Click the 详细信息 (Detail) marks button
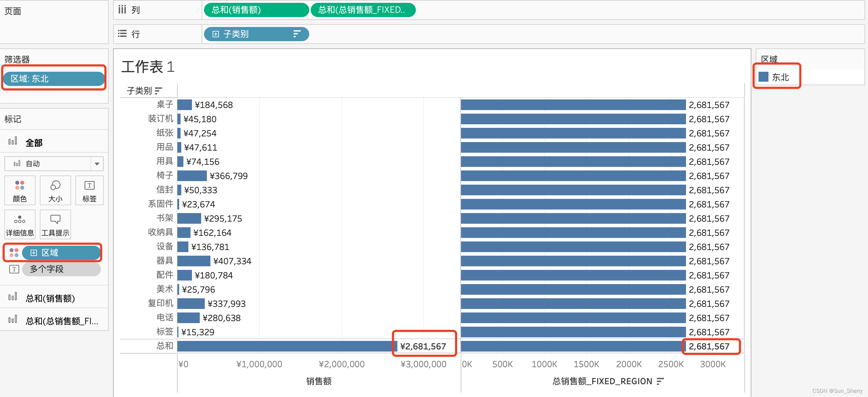 pos(20,224)
